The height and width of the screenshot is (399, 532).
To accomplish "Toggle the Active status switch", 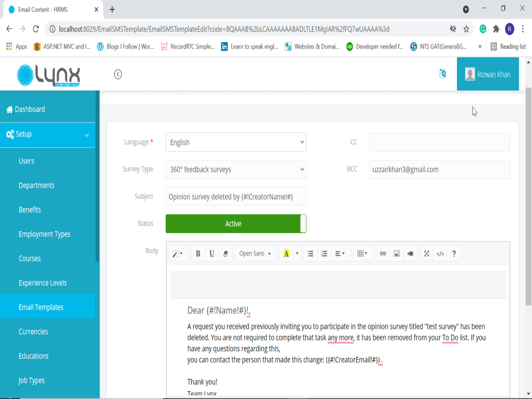I will tap(236, 223).
